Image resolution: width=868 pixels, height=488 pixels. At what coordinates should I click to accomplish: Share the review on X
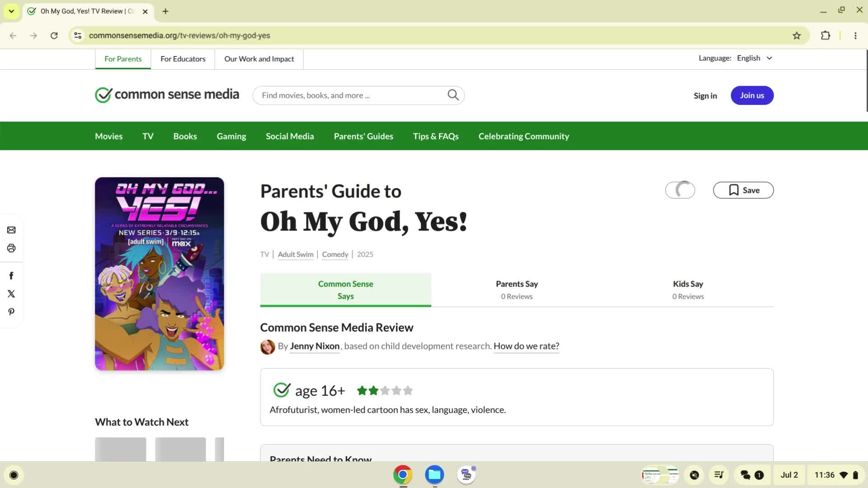tap(11, 294)
